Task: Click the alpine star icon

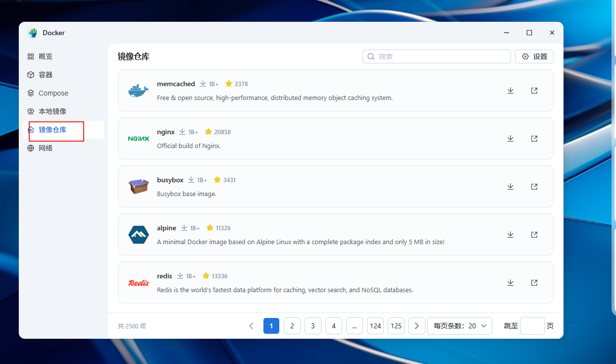Action: point(210,228)
